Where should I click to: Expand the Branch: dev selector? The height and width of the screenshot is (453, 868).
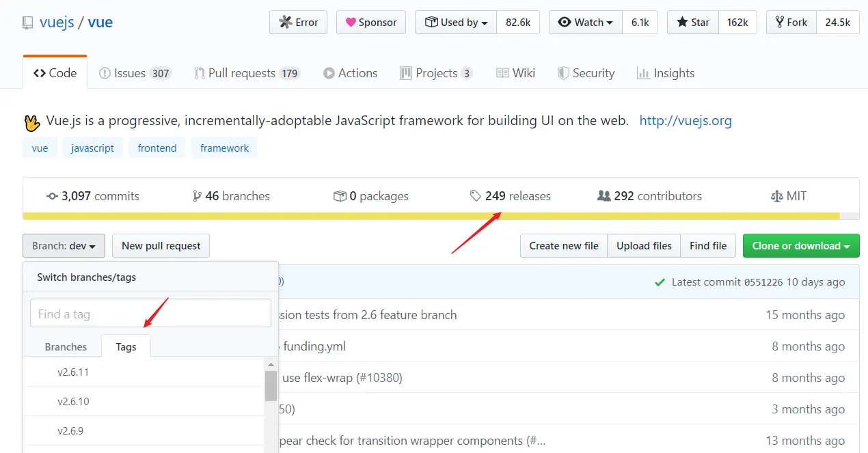[x=64, y=246]
